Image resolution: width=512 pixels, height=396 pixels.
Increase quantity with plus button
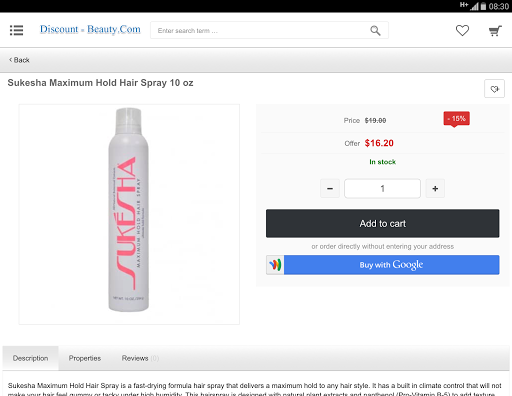[x=435, y=188]
